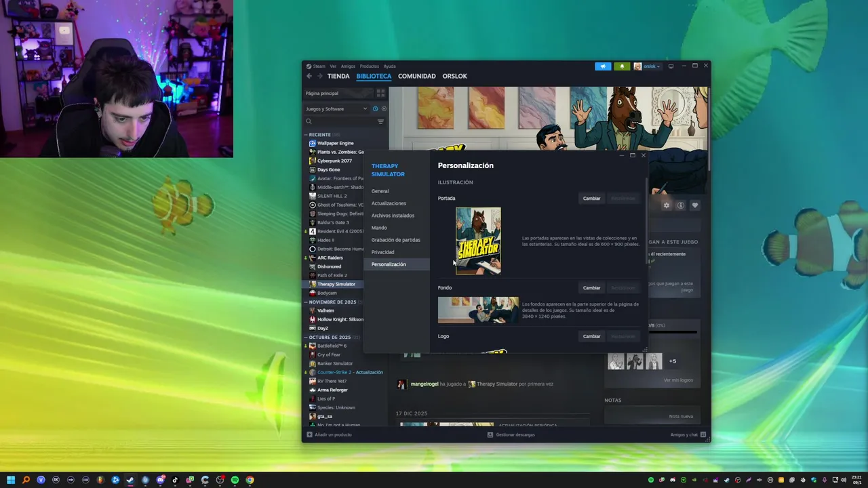Open Gestionar descargas link

(x=515, y=434)
